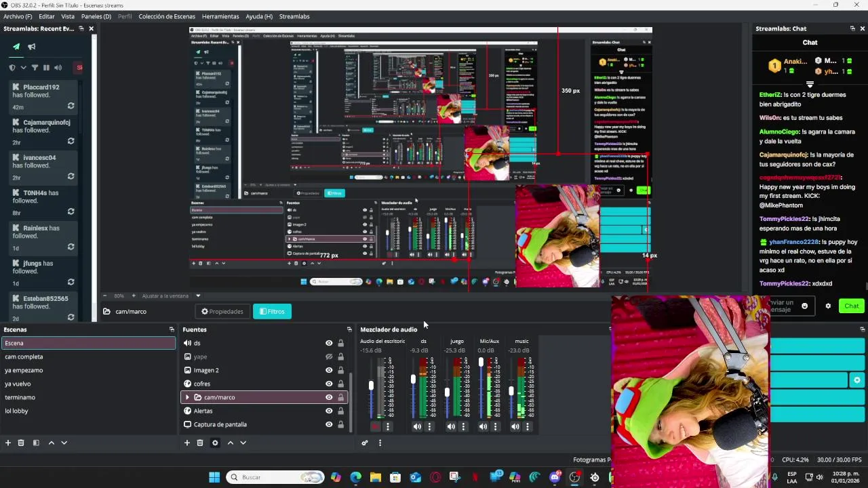Open the emoji picker in chat

(x=805, y=306)
